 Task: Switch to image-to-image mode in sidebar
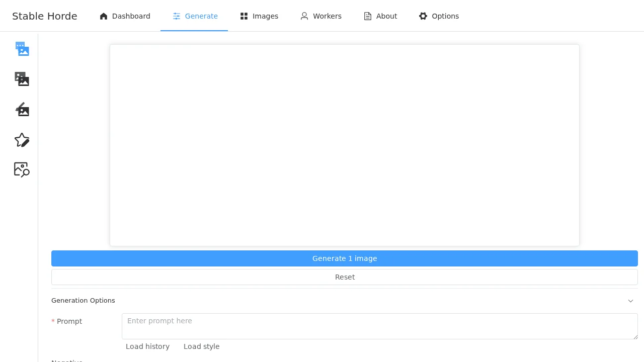(x=22, y=79)
